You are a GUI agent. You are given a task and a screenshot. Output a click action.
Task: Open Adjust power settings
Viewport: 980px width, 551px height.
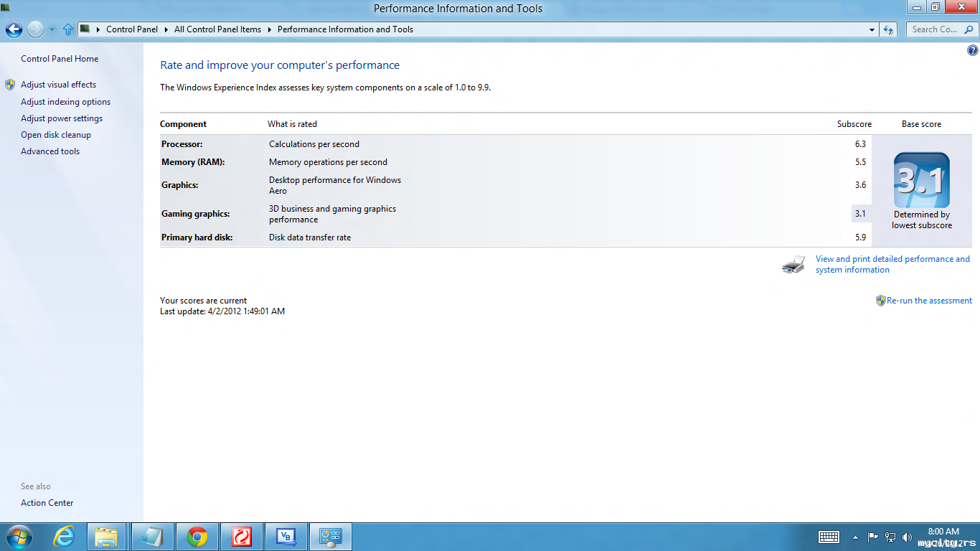62,118
